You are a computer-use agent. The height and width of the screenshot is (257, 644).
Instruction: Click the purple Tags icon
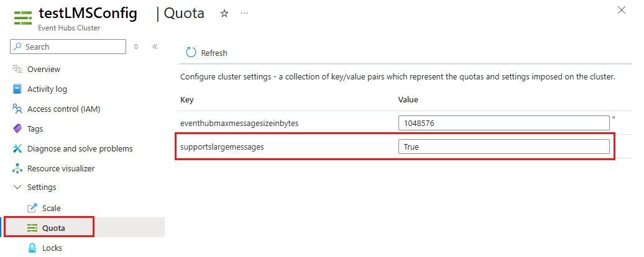click(17, 128)
